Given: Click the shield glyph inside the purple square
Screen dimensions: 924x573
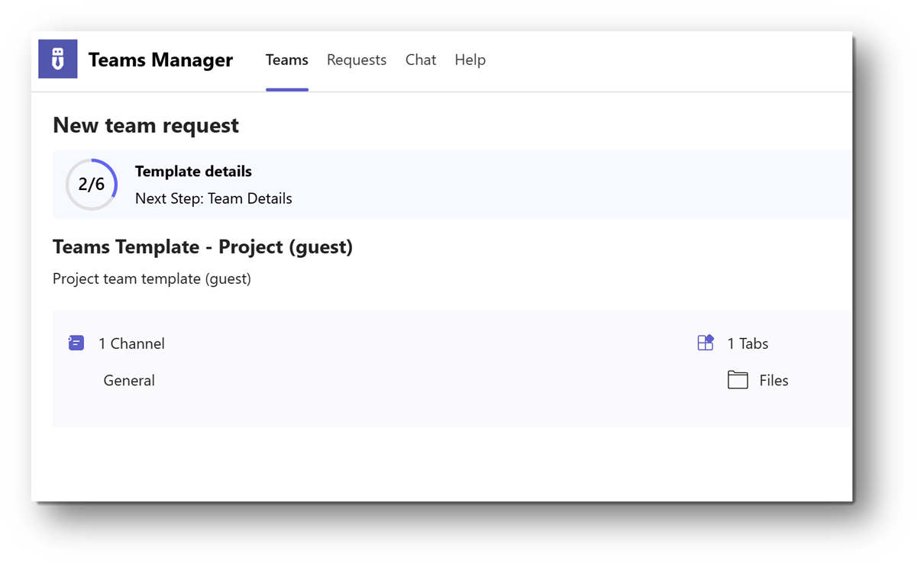Looking at the screenshot, I should coord(57,59).
